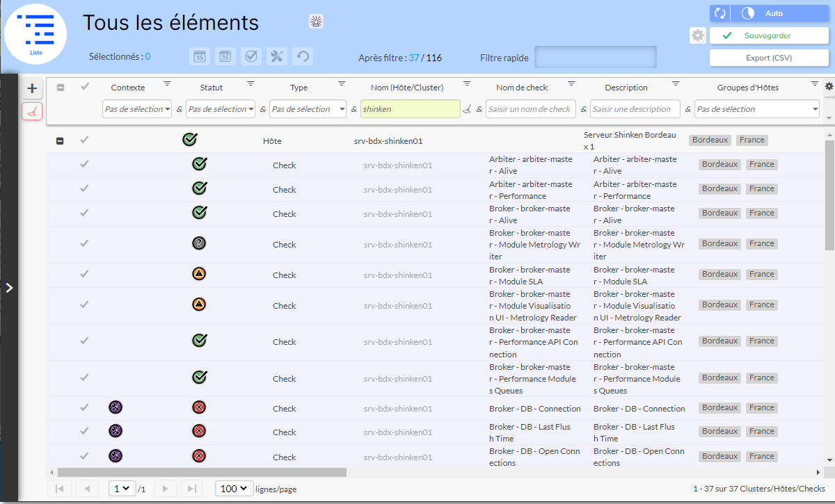
Task: Collapse the srv-bdx-shinken01 host row
Action: [x=60, y=141]
